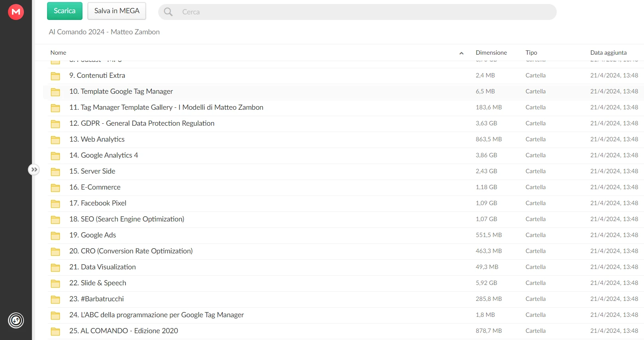Focus the Cerca search field
The width and height of the screenshot is (644, 340).
(357, 12)
